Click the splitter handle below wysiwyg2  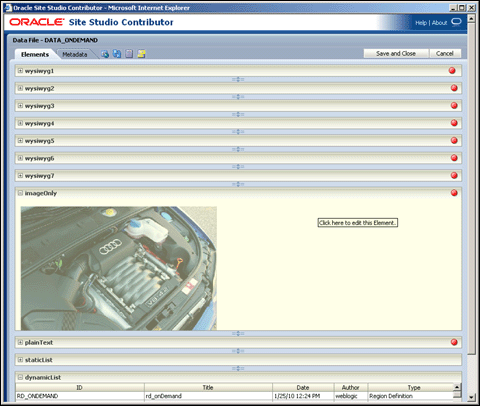(238, 97)
